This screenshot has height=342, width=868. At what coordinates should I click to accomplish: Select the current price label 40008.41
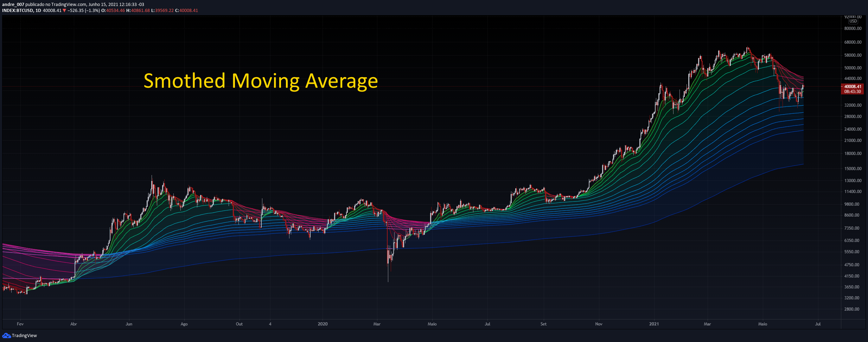[853, 86]
